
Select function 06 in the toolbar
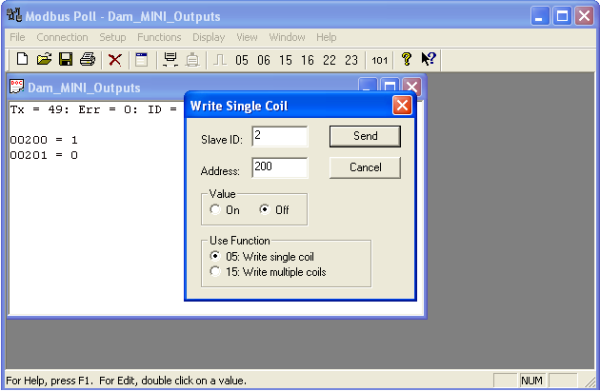coord(263,60)
